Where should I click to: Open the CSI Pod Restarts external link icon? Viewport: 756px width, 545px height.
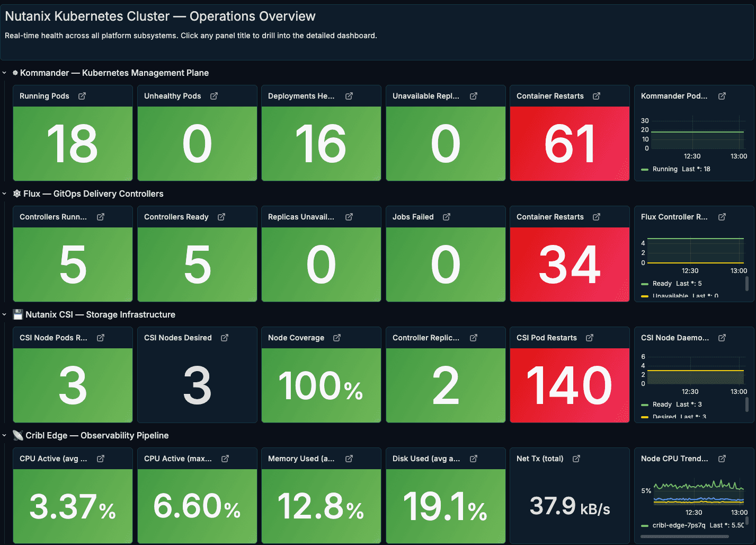coord(590,338)
